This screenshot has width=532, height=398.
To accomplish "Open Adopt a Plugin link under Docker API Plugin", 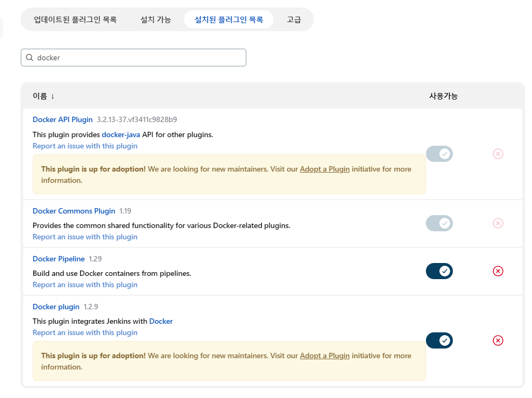I will pyautogui.click(x=325, y=169).
